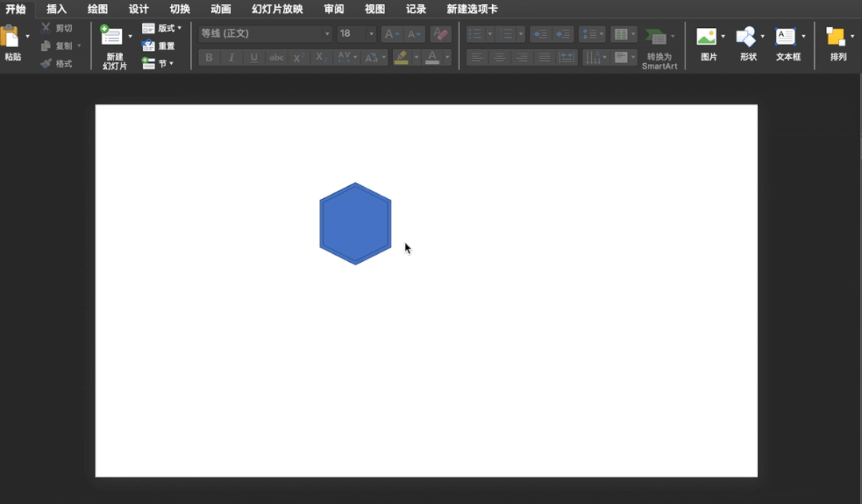The height and width of the screenshot is (504, 862).
Task: Toggle Superscript formatting
Action: [x=299, y=58]
